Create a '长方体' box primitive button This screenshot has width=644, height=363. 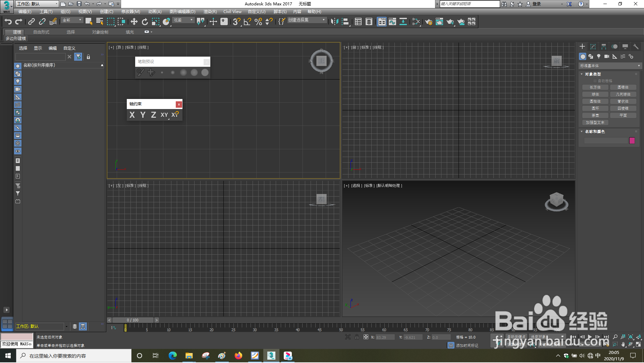[595, 87]
